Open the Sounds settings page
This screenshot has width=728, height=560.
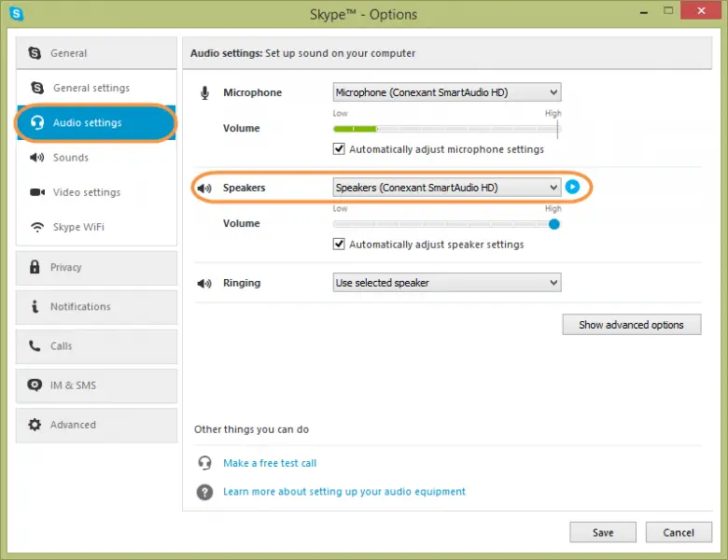pos(96,158)
